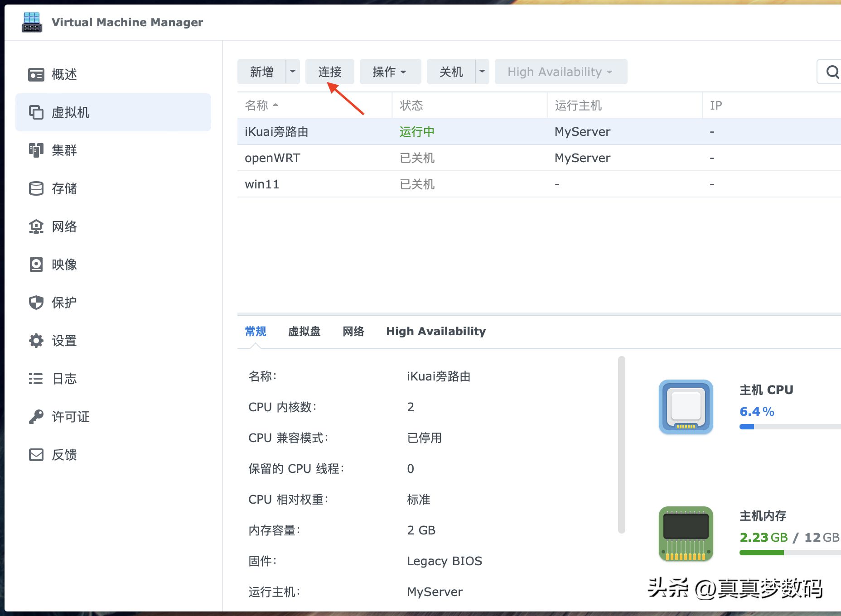Click the 内存容量 2 GB value
The width and height of the screenshot is (841, 616).
pyautogui.click(x=421, y=530)
